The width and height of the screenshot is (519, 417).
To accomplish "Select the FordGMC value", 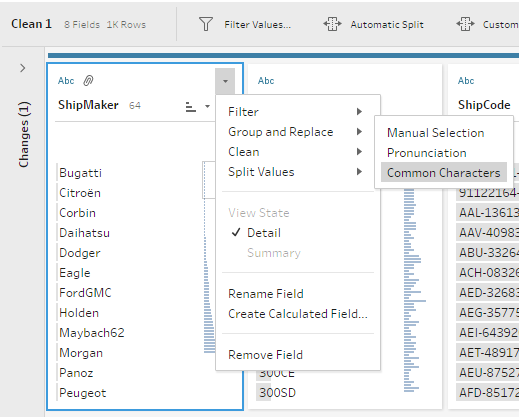I will (85, 293).
